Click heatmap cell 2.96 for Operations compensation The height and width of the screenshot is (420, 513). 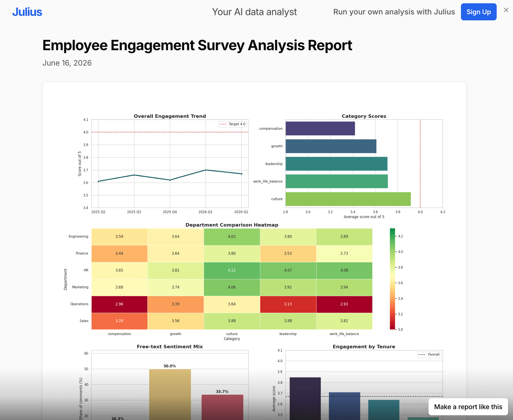119,304
